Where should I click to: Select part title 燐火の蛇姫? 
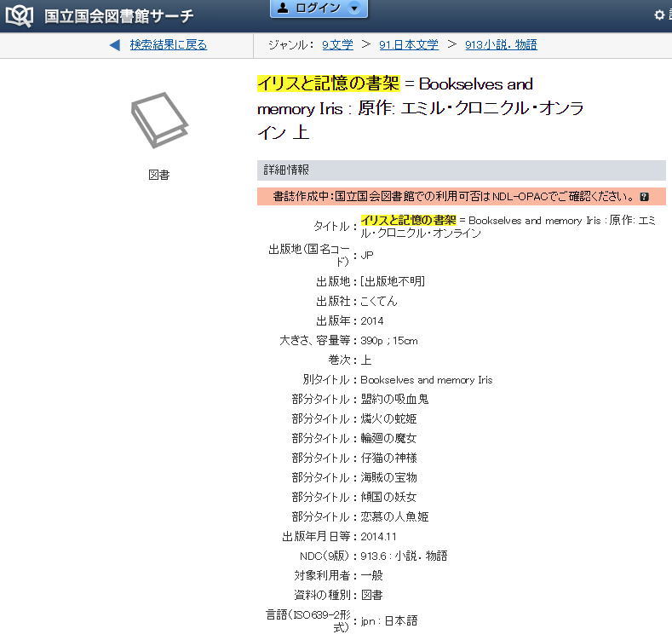tap(388, 419)
